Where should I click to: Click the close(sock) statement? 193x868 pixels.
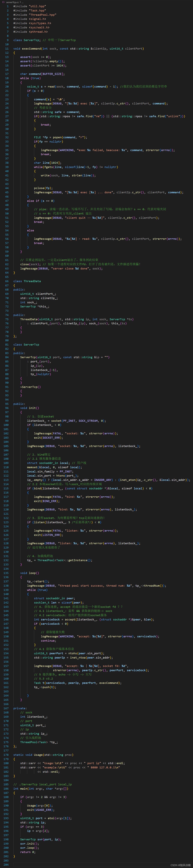click(x=31, y=264)
